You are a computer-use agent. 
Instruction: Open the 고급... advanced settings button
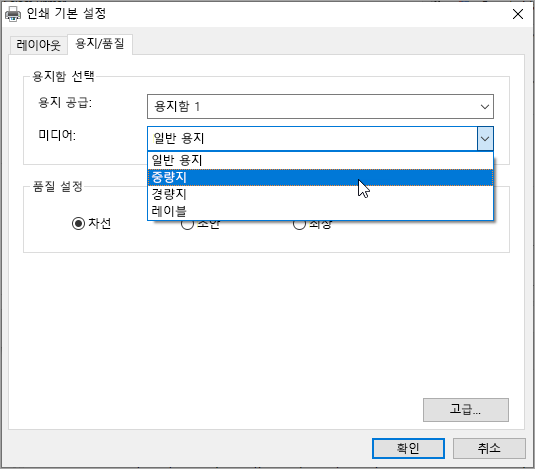tap(466, 410)
